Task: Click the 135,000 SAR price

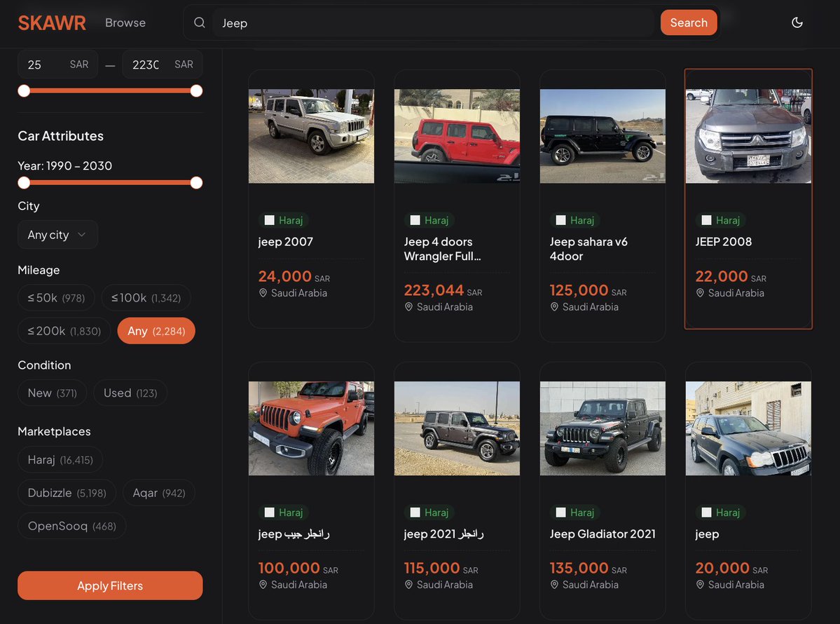Action: coord(588,568)
